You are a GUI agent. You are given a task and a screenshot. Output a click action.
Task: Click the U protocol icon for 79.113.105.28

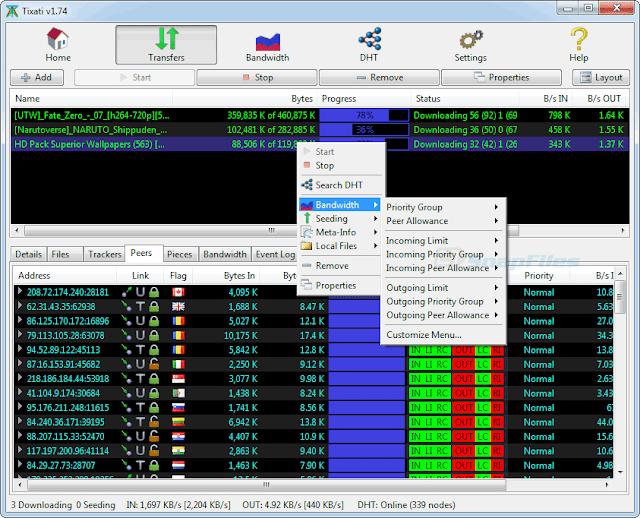pos(140,336)
